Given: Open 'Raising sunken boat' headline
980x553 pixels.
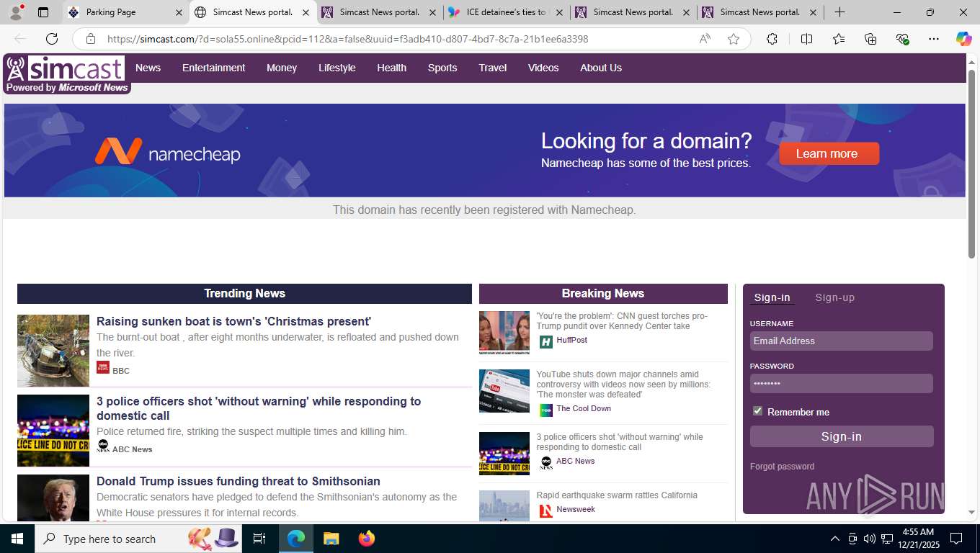Looking at the screenshot, I should (233, 322).
